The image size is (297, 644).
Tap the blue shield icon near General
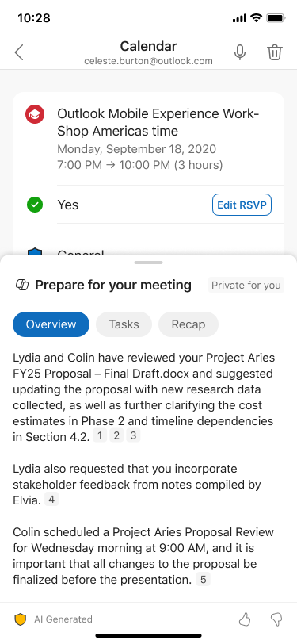pos(35,251)
